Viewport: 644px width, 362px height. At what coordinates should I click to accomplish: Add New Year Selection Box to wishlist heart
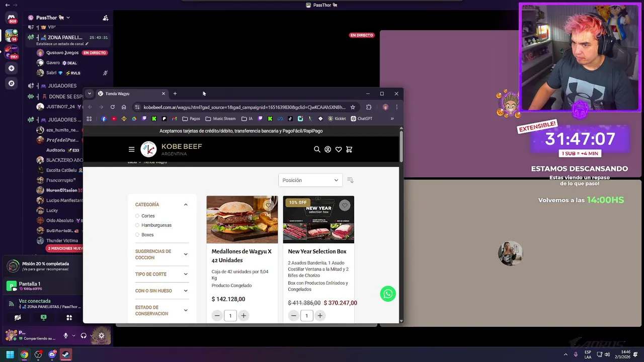click(345, 205)
